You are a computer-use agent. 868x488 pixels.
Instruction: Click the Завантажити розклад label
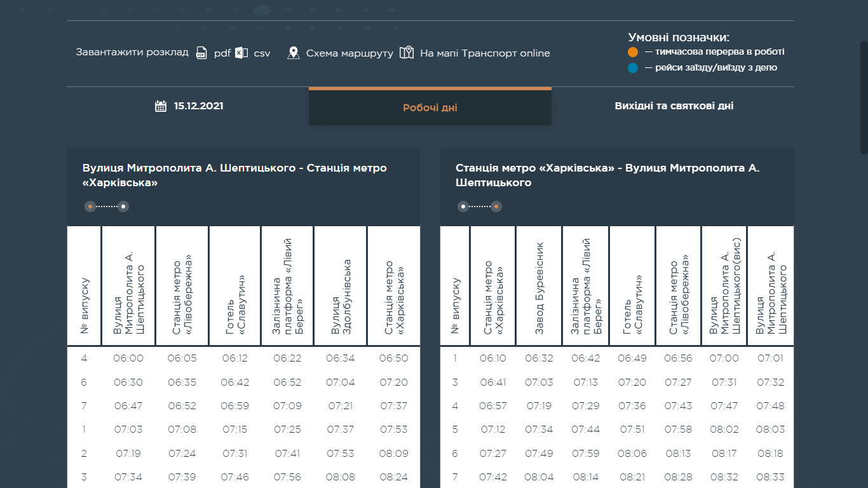pos(132,53)
